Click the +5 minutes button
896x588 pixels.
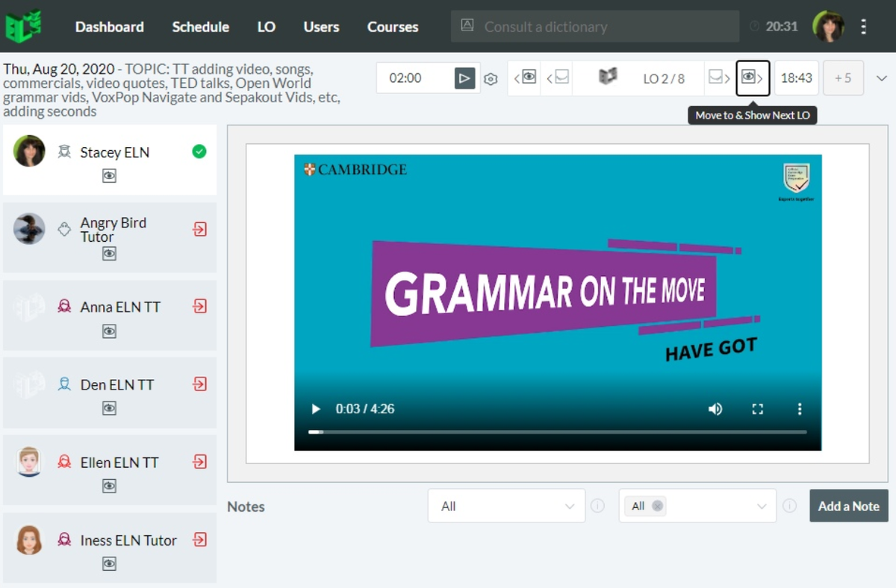pyautogui.click(x=843, y=78)
